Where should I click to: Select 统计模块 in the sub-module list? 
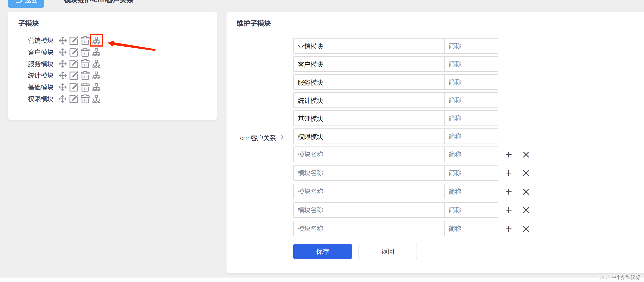[41, 76]
